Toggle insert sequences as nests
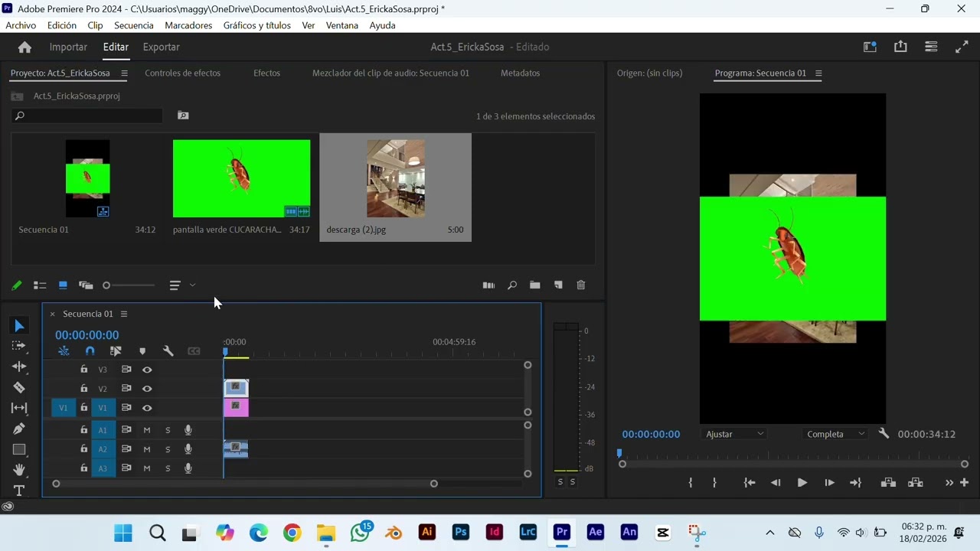980x551 pixels. tap(64, 351)
